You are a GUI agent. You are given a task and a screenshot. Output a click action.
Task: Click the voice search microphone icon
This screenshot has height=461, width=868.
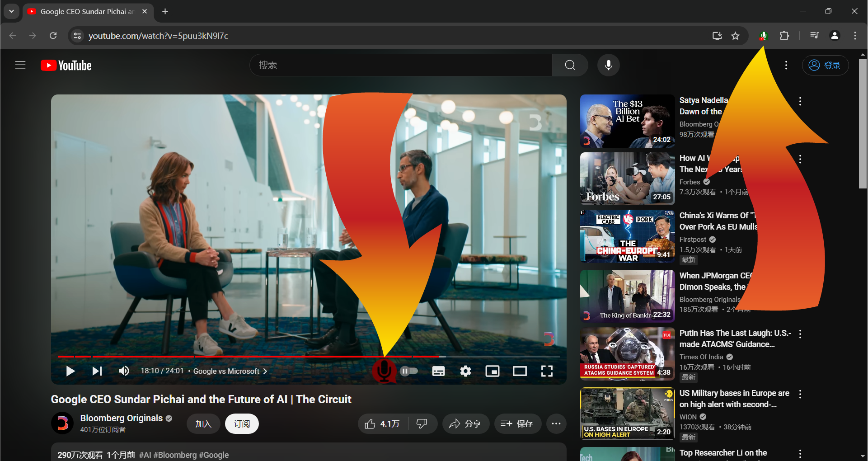[608, 65]
